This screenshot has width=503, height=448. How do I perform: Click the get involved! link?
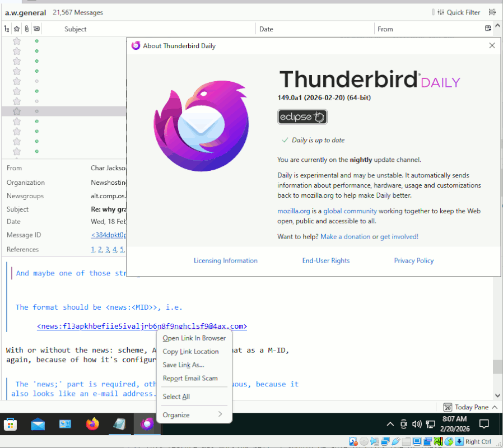pyautogui.click(x=399, y=237)
